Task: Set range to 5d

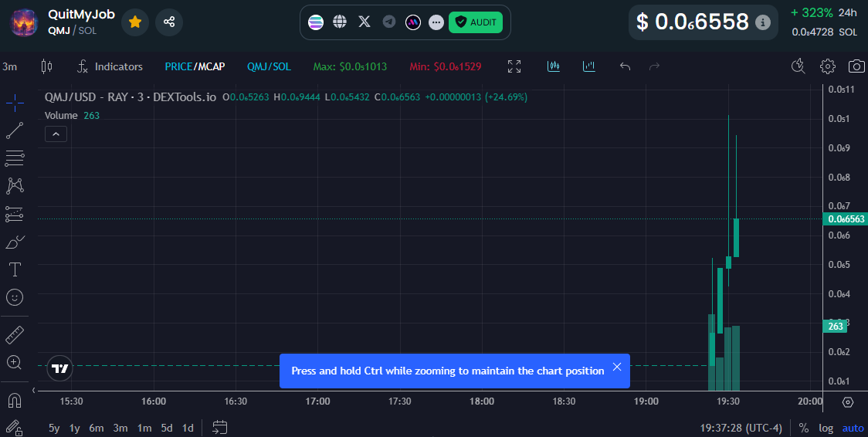Action: [167, 429]
